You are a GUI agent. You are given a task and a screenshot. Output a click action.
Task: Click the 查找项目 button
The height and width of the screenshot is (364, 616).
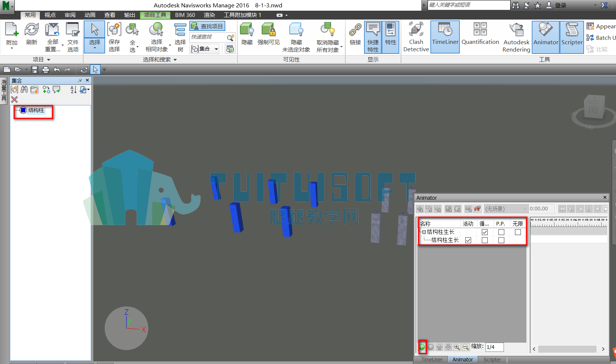click(207, 26)
